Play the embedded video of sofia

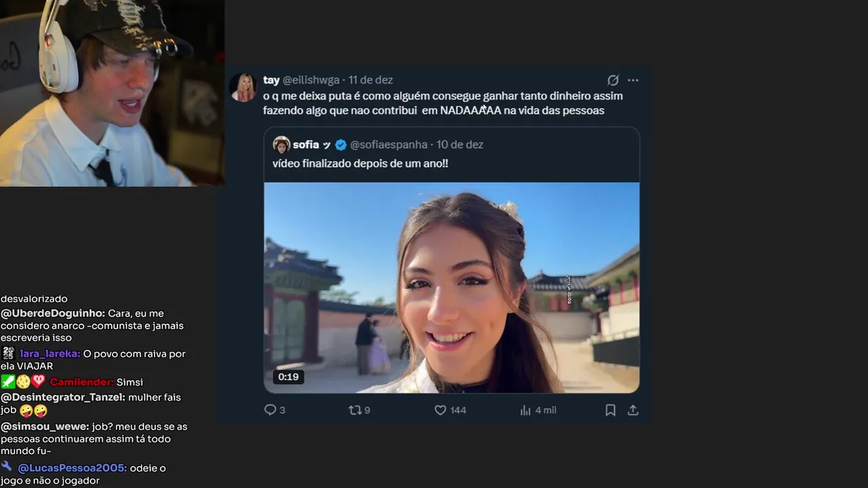pyautogui.click(x=452, y=287)
